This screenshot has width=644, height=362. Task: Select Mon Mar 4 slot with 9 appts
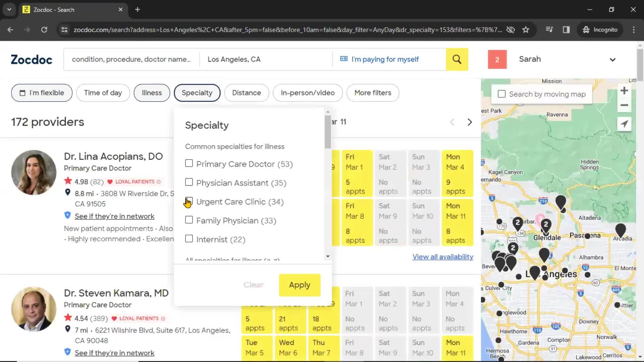coord(458,174)
